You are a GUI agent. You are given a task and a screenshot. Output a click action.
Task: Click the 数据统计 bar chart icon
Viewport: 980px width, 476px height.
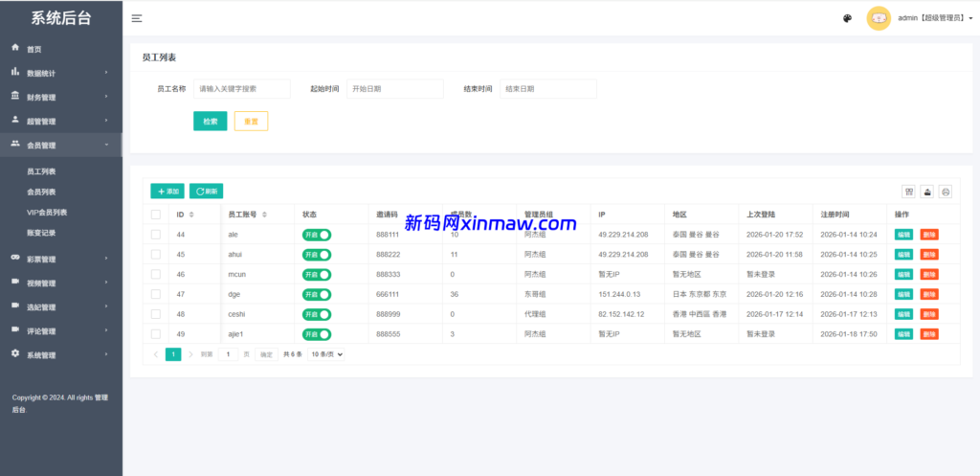tap(15, 72)
